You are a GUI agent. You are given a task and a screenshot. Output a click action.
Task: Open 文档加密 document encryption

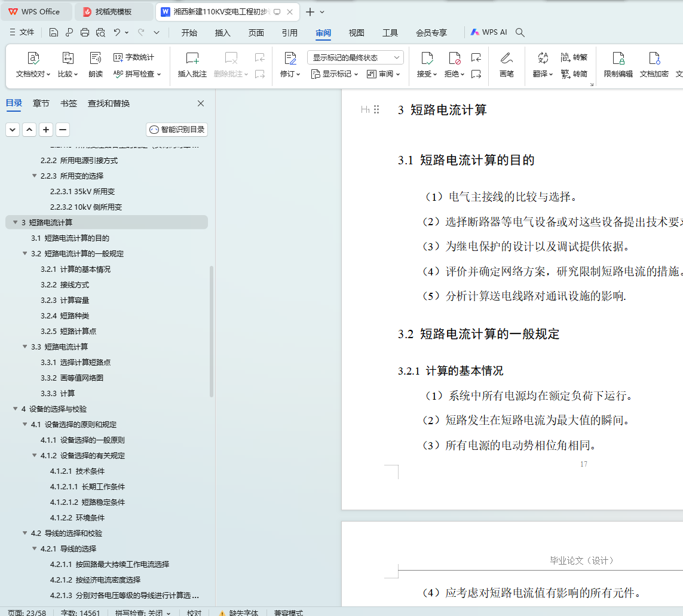pos(654,65)
